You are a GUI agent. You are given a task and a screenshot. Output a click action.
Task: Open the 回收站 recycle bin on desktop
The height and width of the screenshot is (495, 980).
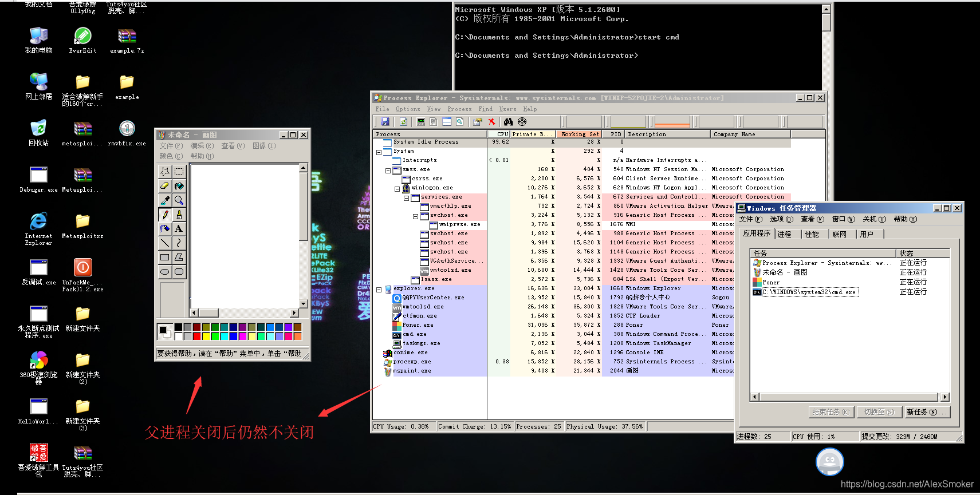(38, 133)
